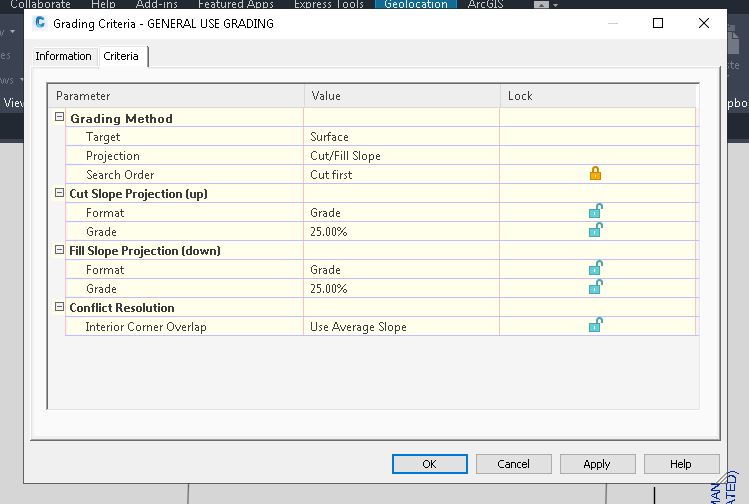The width and height of the screenshot is (749, 504).
Task: Collapse Cut Slope Projection (up) group
Action: tap(60, 193)
